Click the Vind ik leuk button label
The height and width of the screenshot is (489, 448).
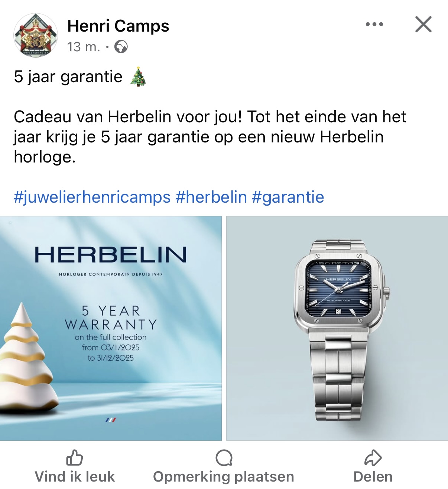(x=75, y=476)
